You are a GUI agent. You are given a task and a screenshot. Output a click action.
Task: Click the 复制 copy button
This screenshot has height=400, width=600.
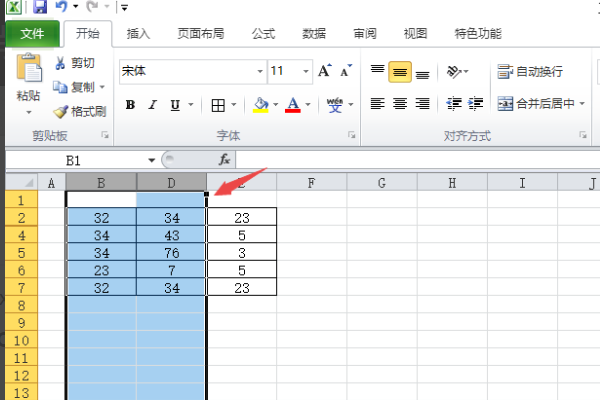(74, 87)
